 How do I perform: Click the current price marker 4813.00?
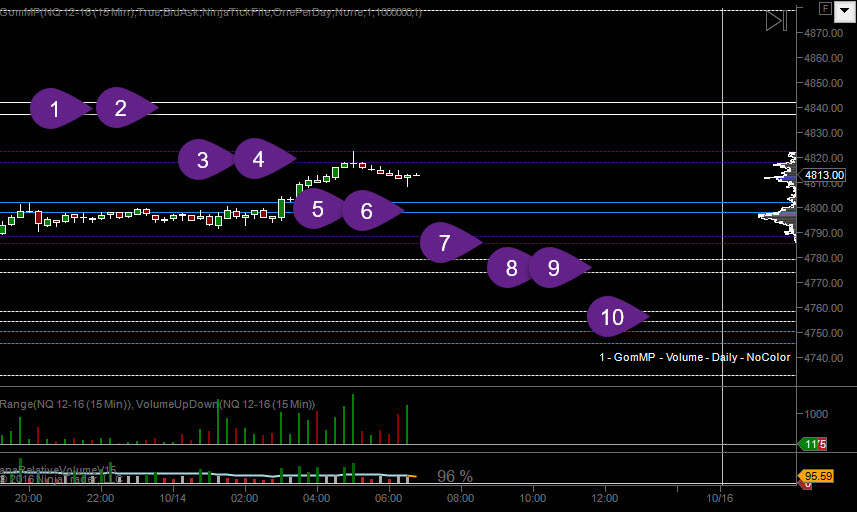pyautogui.click(x=824, y=175)
